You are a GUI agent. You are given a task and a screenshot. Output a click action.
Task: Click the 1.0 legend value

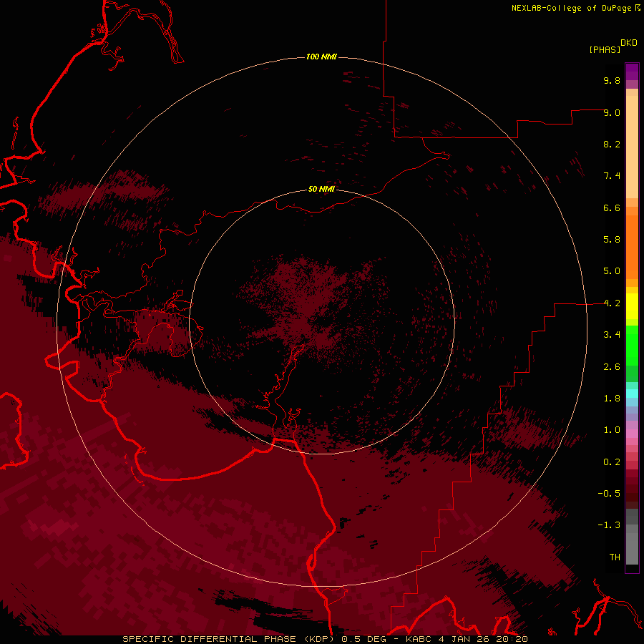pos(612,430)
